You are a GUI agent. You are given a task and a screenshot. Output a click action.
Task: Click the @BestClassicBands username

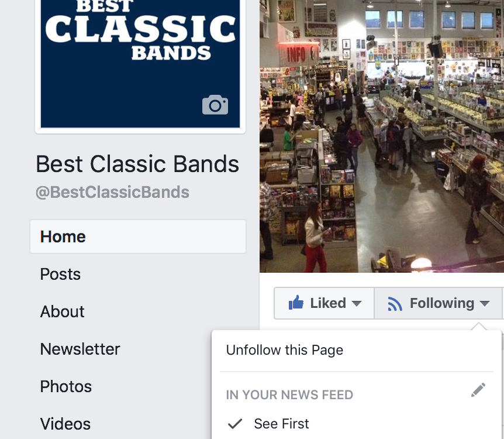112,192
